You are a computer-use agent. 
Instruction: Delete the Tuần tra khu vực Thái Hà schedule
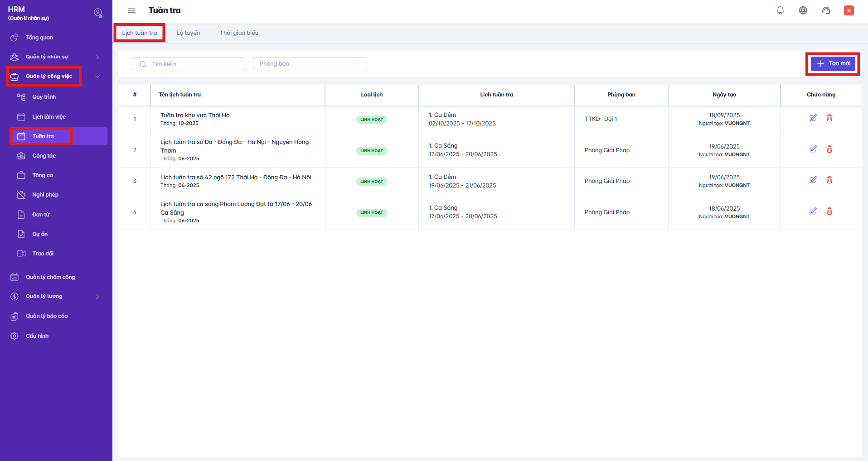829,118
